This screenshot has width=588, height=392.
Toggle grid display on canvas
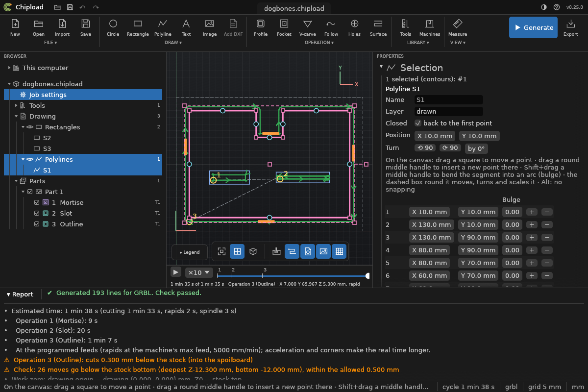pyautogui.click(x=339, y=251)
